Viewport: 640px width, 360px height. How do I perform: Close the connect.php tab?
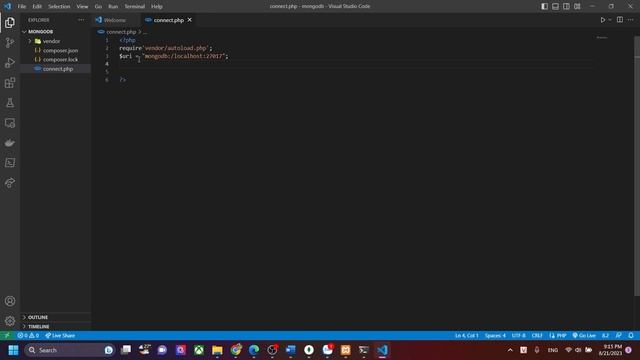coord(190,20)
